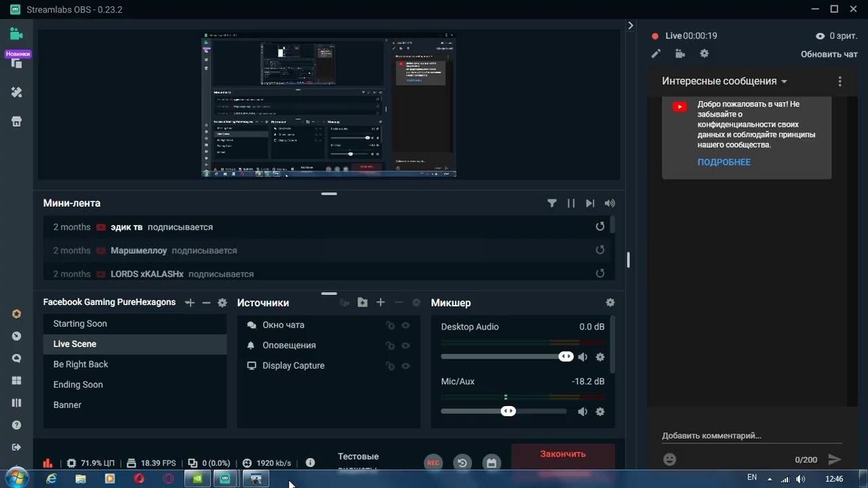The image size is (868, 488).
Task: Open the App Store storefront icon
Action: [x=17, y=121]
